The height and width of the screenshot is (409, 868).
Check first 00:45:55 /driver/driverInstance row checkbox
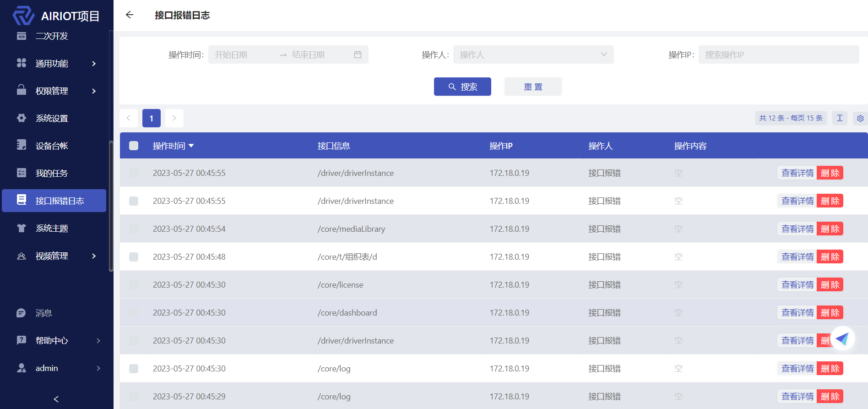pyautogui.click(x=134, y=173)
